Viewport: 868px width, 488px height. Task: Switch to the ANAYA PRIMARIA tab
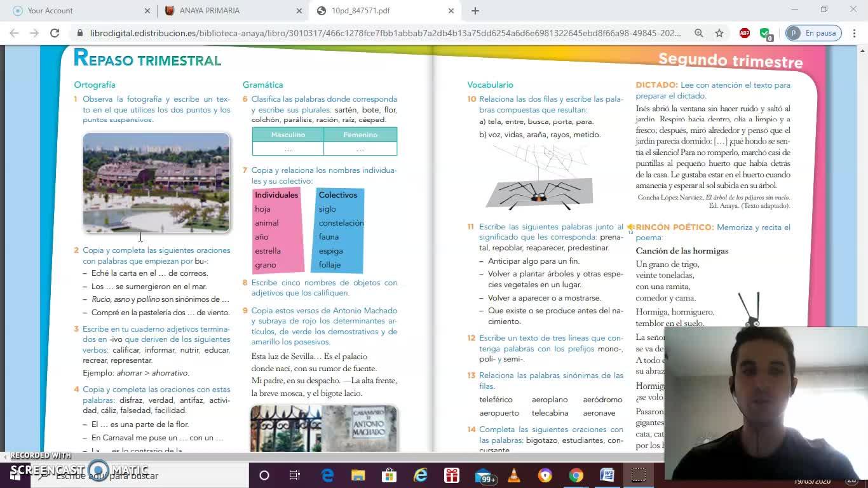210,11
